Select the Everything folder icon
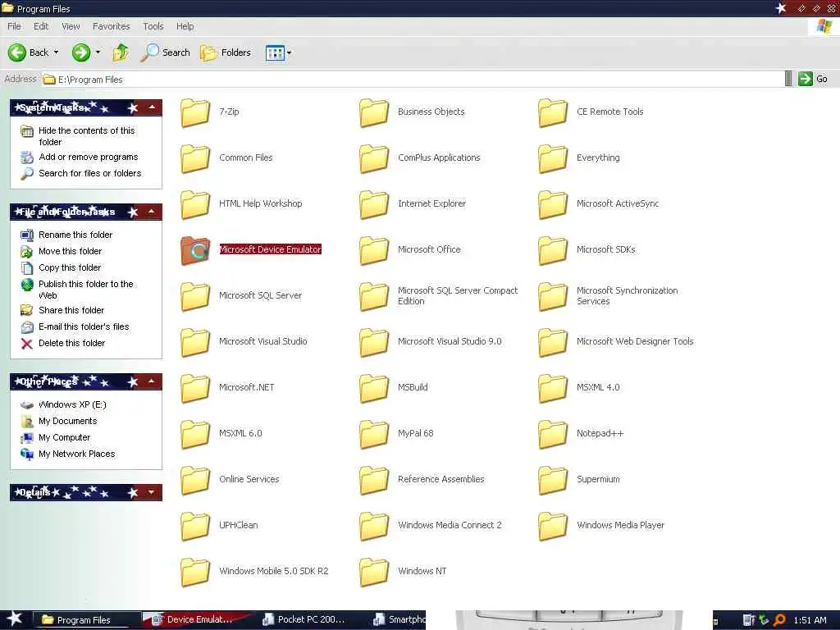This screenshot has height=630, width=840. [553, 158]
